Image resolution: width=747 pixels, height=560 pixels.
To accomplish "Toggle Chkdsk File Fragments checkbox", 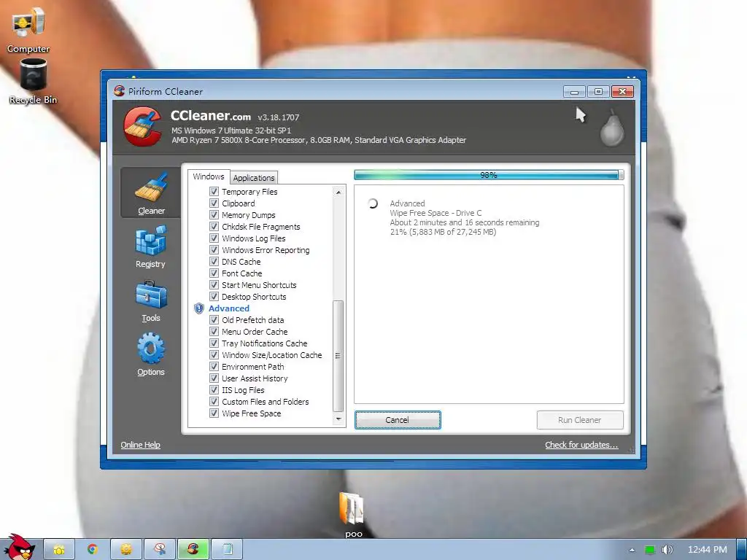I will point(214,227).
